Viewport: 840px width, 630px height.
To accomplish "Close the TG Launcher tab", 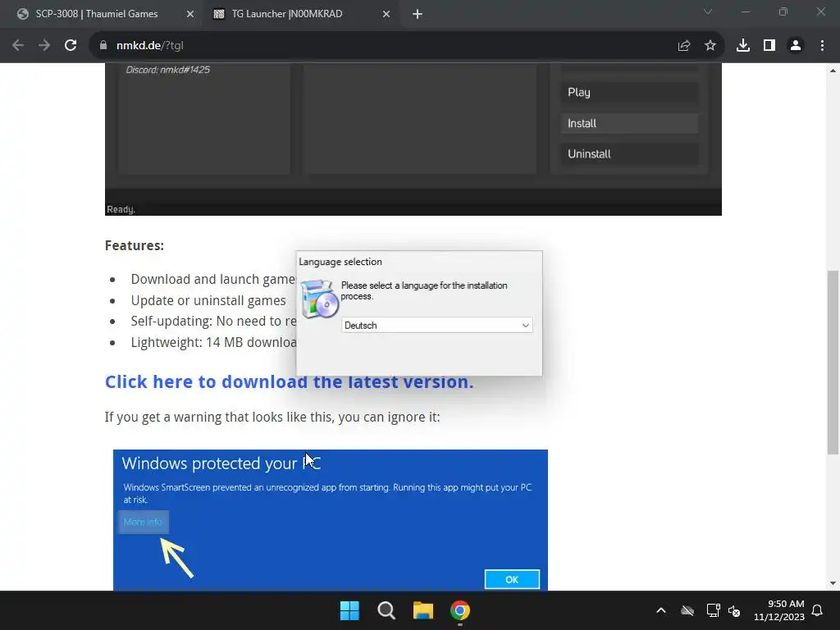I will click(x=386, y=15).
